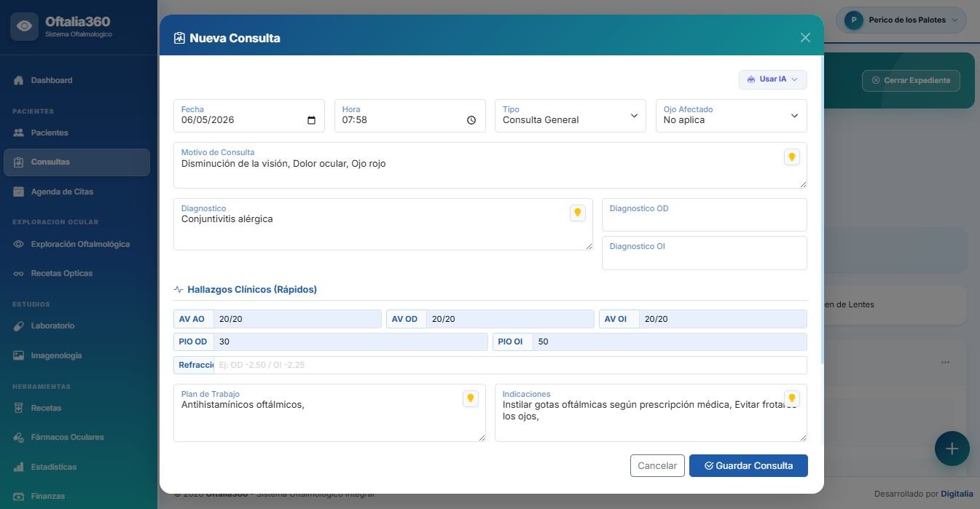Click the lightbulb suggestion in Indicaciones field
The image size is (980, 509).
(792, 398)
